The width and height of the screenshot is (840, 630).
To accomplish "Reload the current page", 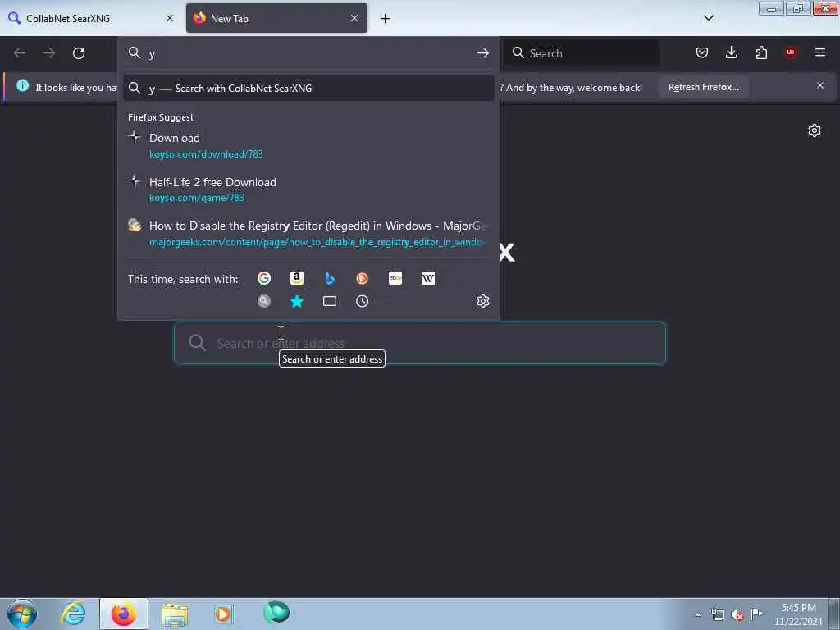I will [79, 53].
